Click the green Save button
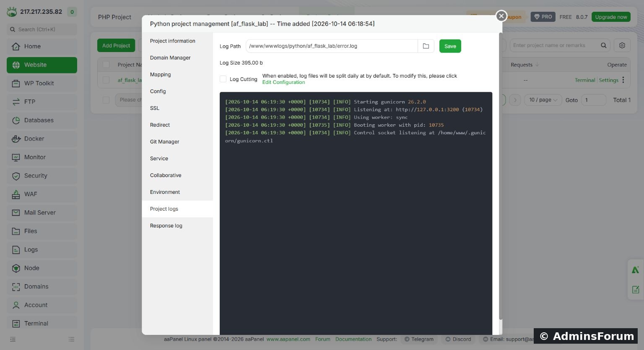 coord(450,46)
